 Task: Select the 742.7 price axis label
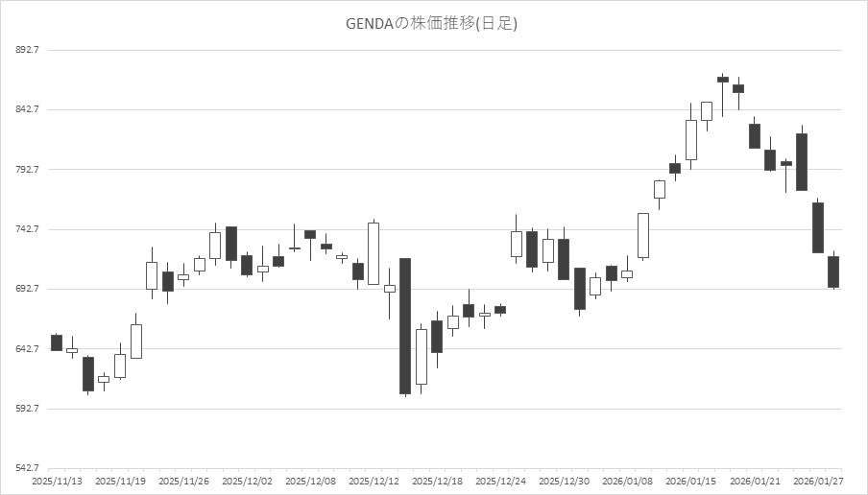pos(25,229)
